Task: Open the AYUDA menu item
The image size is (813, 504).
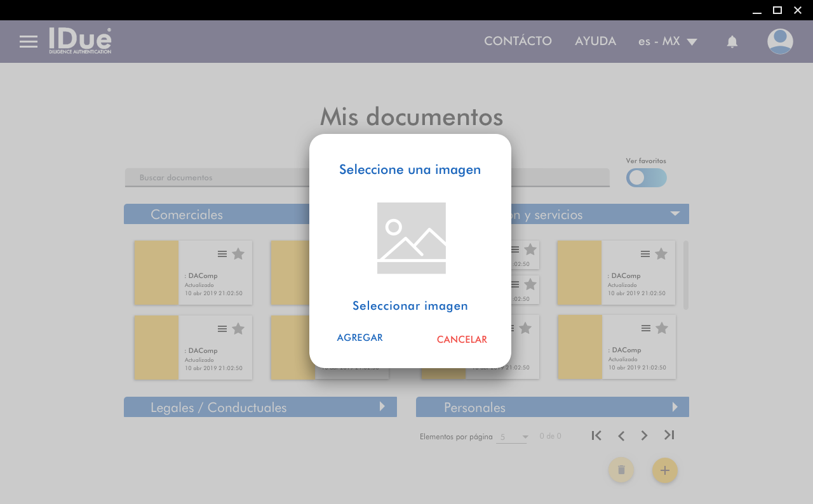Action: (595, 41)
